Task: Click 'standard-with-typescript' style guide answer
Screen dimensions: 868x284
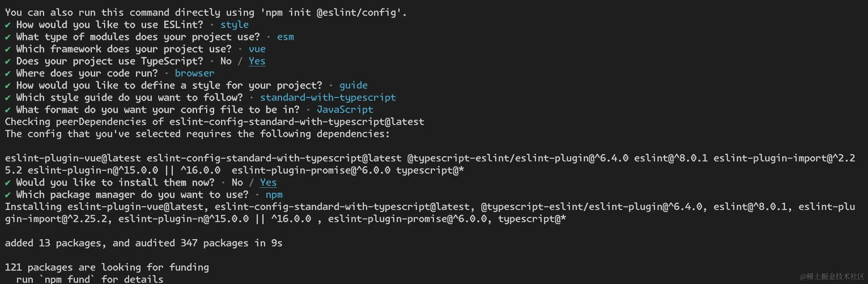Action: (328, 97)
